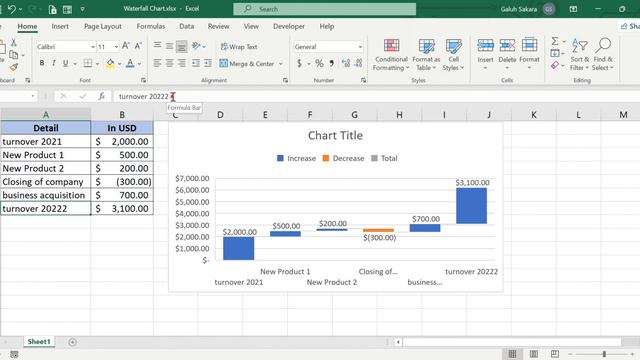Apply Comma Style format
The image size is (640, 360).
click(x=331, y=63)
